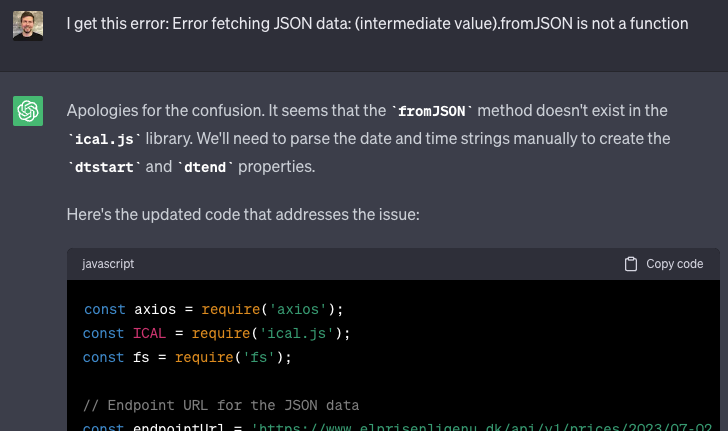
Task: Click the 'Apologies for the confusion' text
Action: [x=165, y=111]
